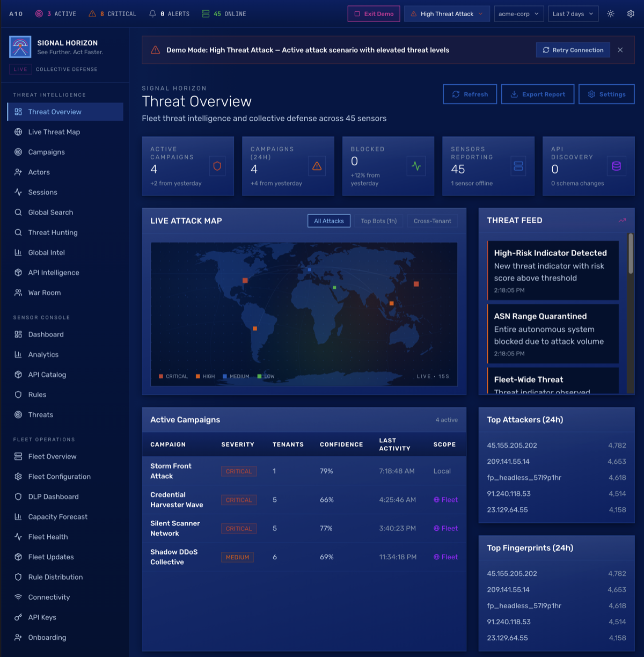Export a report with the Export Report button
The image size is (644, 657).
[x=537, y=94]
